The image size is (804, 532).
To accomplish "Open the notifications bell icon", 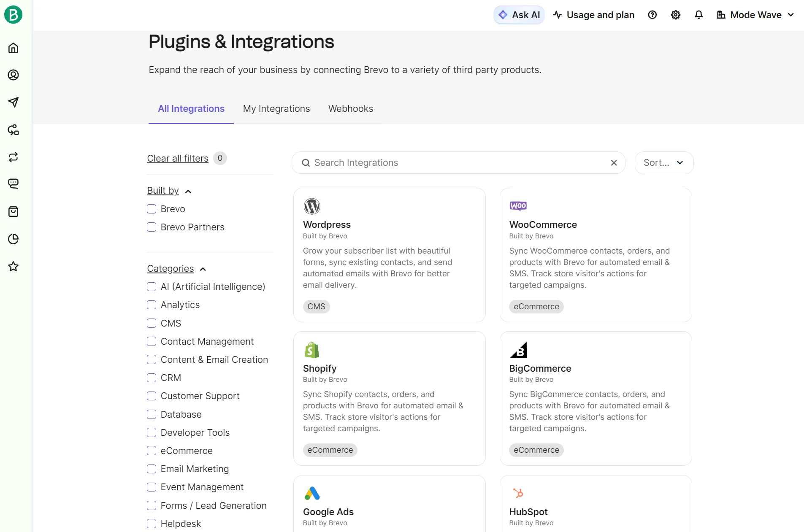I will coord(699,15).
